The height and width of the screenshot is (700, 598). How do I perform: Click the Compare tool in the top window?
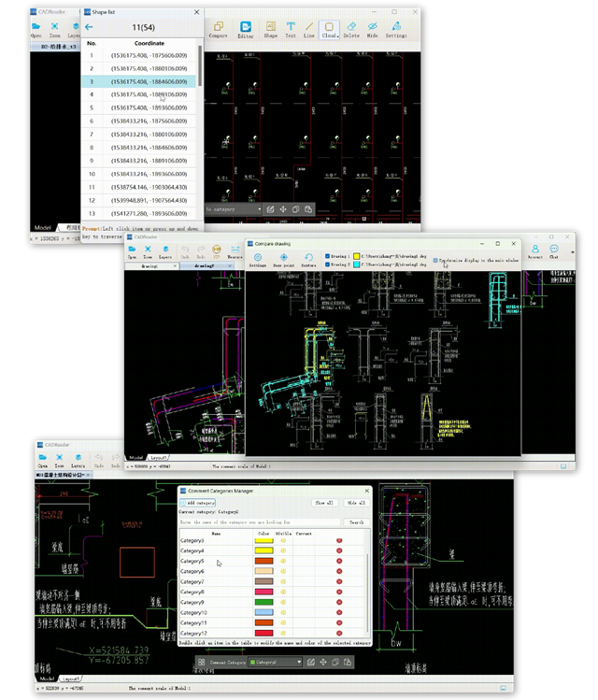(x=219, y=30)
